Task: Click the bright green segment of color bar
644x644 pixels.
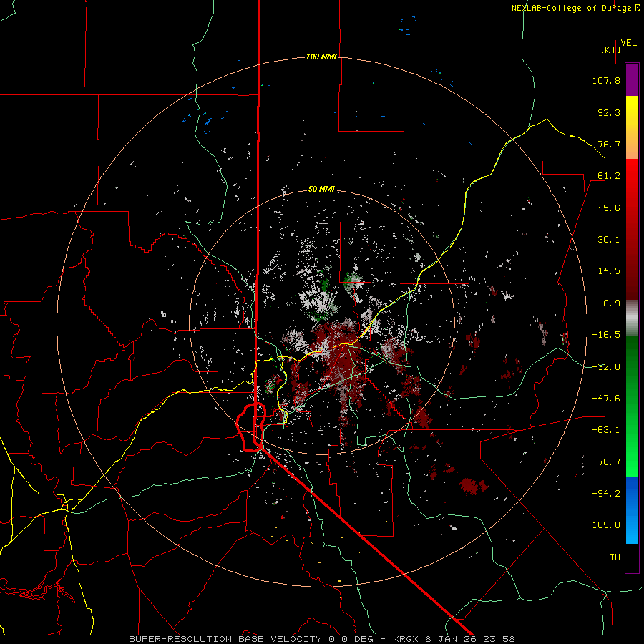Action: pyautogui.click(x=632, y=406)
